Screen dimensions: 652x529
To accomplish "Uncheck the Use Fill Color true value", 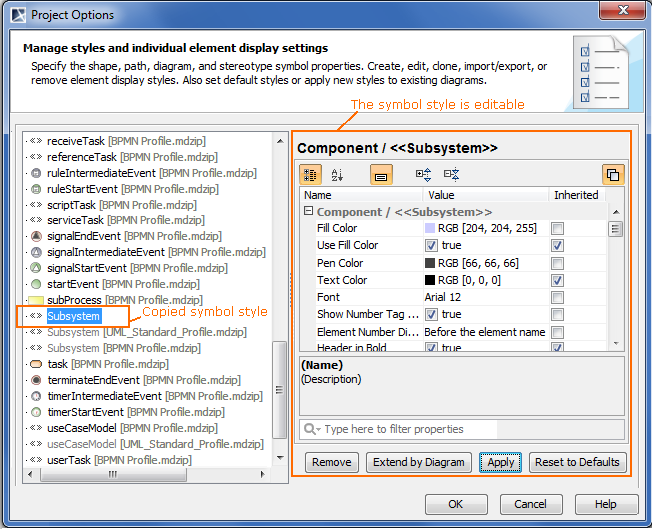I will (431, 245).
